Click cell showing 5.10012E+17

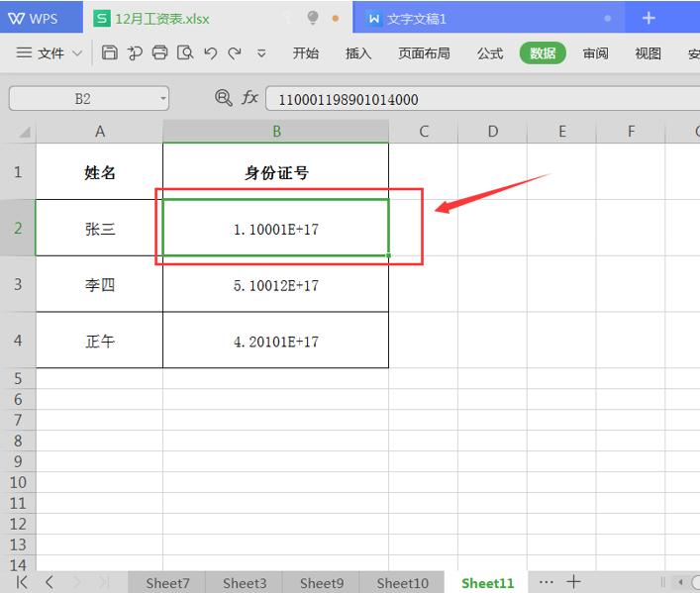pyautogui.click(x=276, y=284)
